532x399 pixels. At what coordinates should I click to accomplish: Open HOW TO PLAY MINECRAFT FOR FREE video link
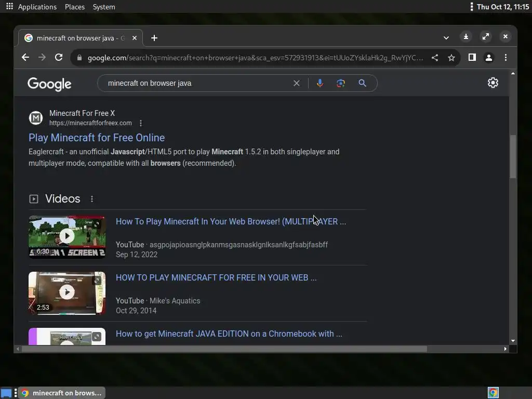(x=216, y=277)
